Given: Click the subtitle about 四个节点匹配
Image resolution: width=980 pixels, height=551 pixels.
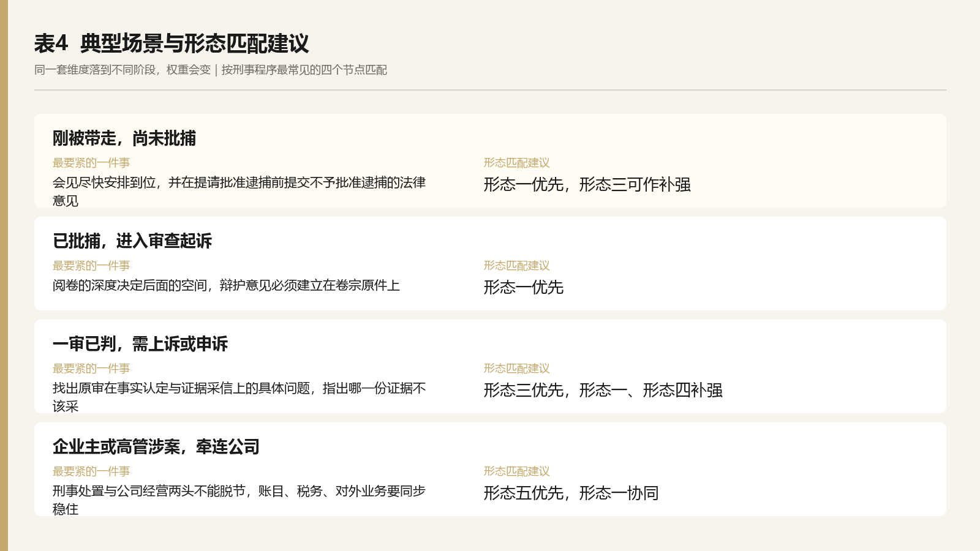Looking at the screenshot, I should (x=211, y=70).
